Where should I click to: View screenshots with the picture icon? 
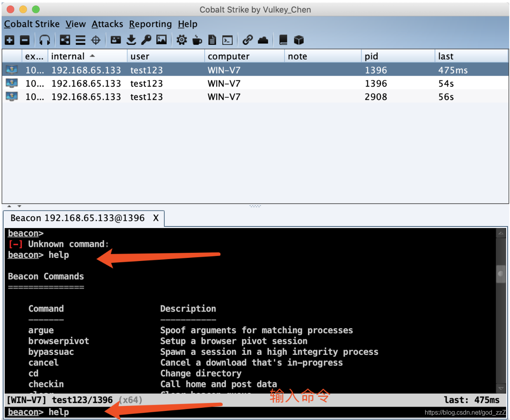tap(161, 40)
